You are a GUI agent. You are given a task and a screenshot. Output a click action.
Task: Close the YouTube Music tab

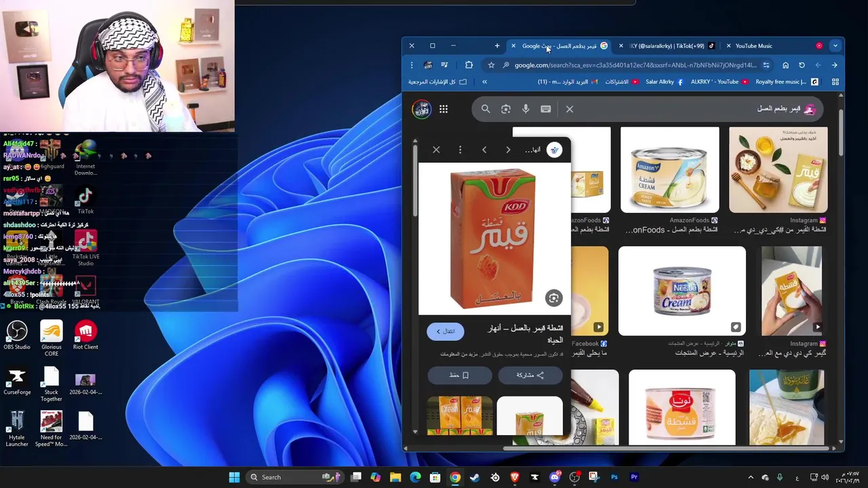[728, 46]
